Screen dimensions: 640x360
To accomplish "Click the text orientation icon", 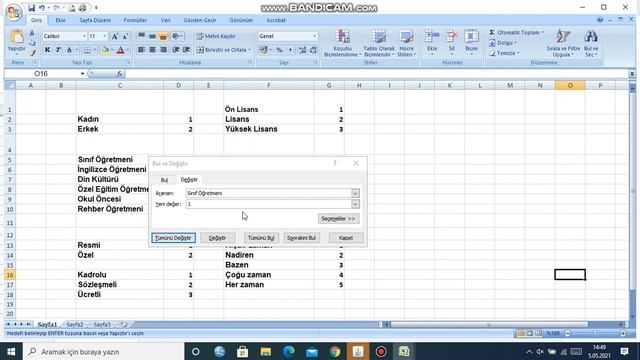I will (x=176, y=36).
